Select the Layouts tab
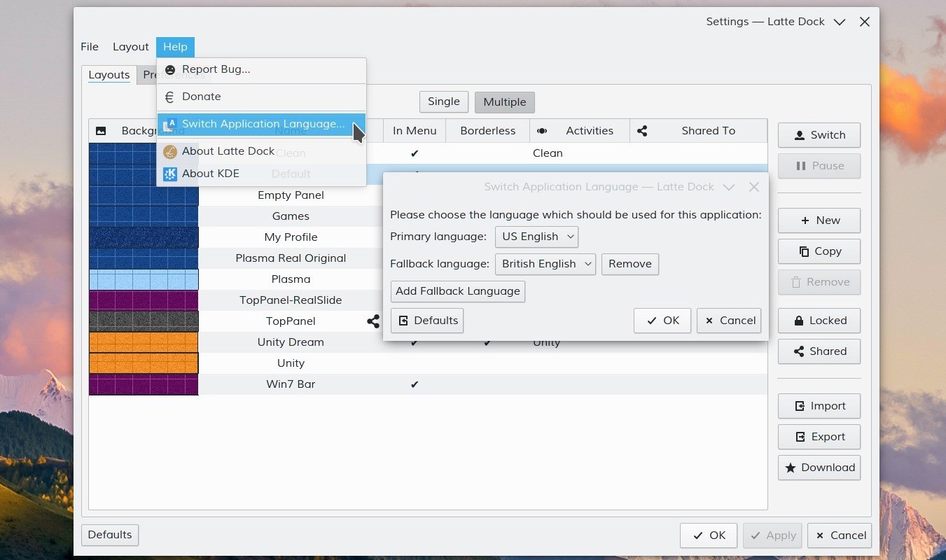Viewport: 946px width, 560px height. [109, 75]
